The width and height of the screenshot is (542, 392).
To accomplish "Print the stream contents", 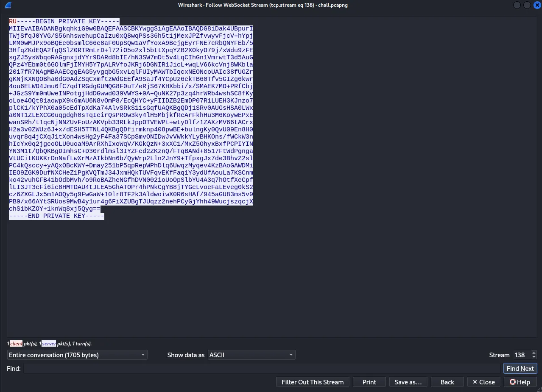I will [x=369, y=382].
